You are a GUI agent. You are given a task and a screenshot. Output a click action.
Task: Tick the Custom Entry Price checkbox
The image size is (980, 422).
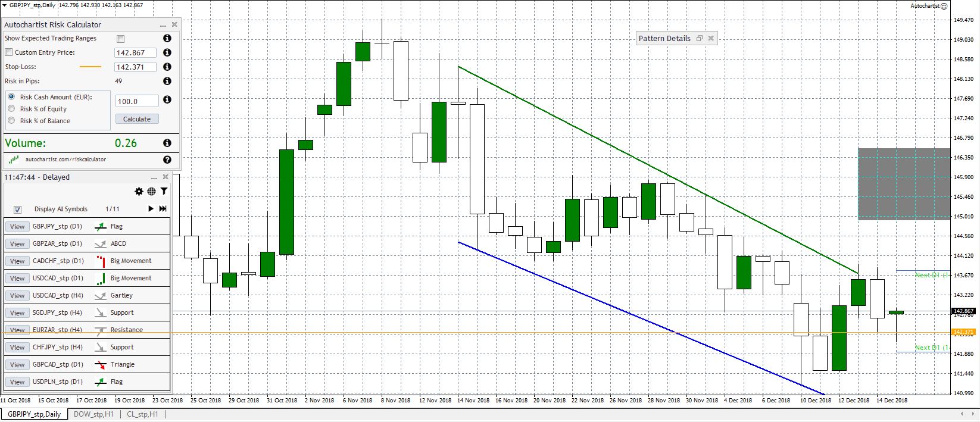[x=9, y=52]
